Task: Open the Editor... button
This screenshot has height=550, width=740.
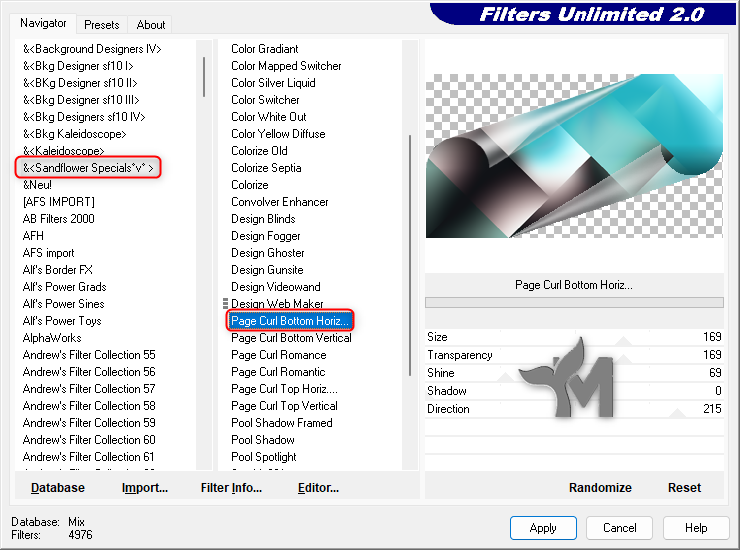Action: (x=318, y=488)
